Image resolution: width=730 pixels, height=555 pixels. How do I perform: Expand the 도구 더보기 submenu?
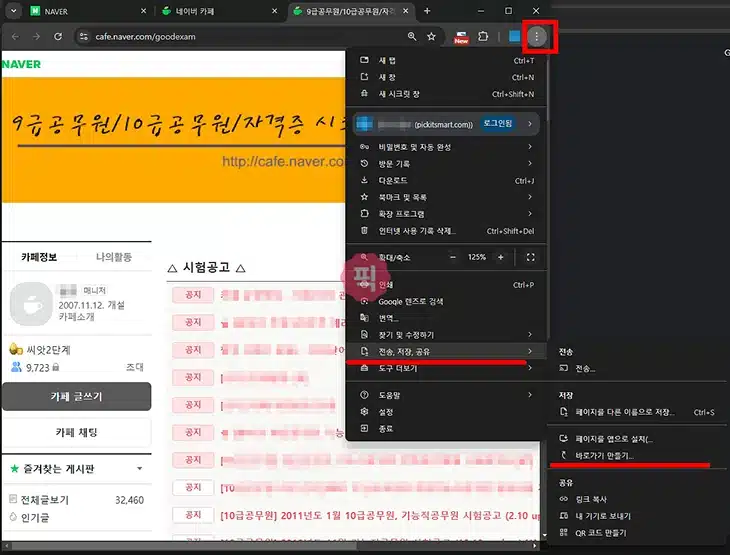(445, 368)
